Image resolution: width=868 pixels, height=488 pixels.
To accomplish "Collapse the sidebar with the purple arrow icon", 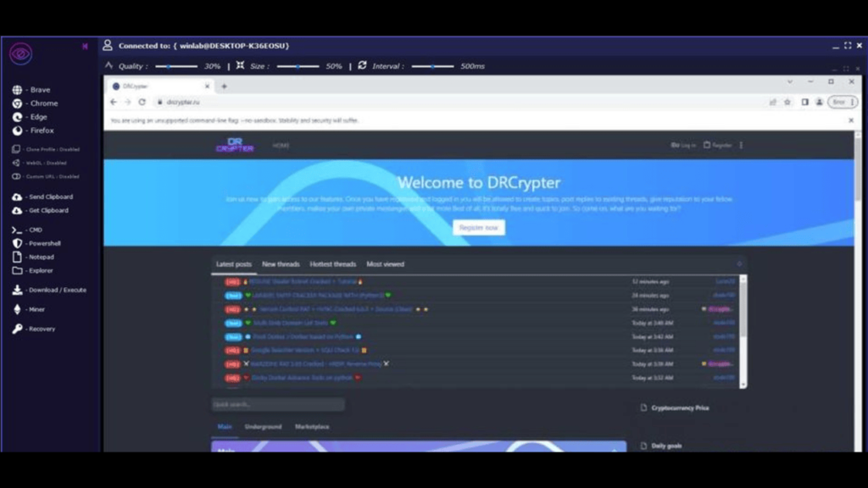I will point(85,47).
